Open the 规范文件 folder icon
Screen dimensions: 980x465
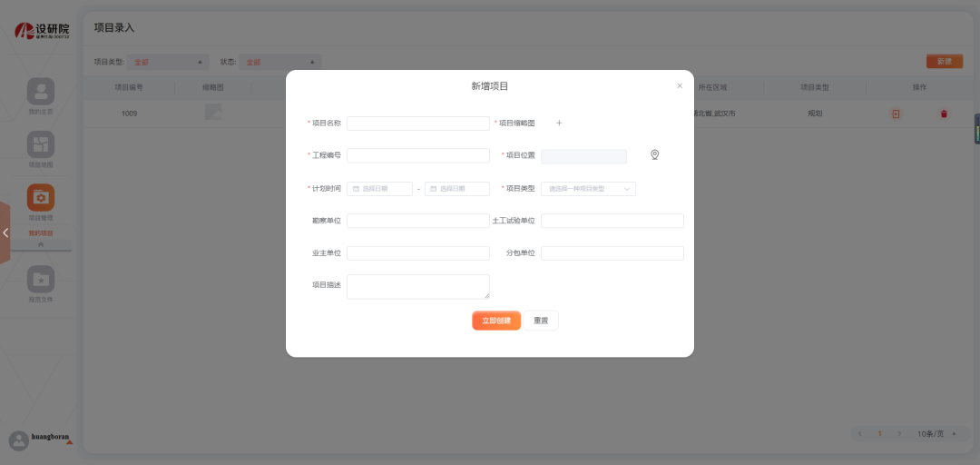click(x=41, y=279)
